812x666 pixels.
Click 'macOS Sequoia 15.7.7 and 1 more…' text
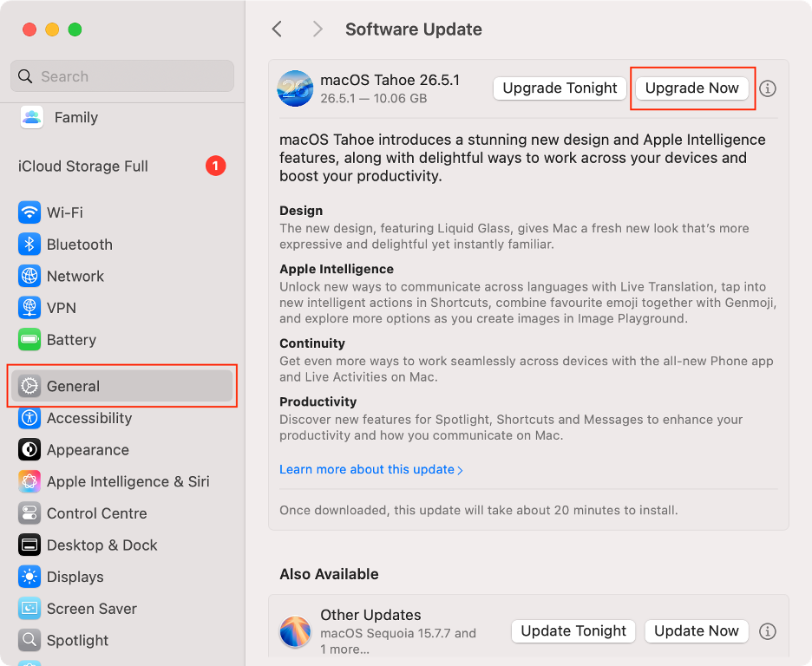(x=398, y=641)
